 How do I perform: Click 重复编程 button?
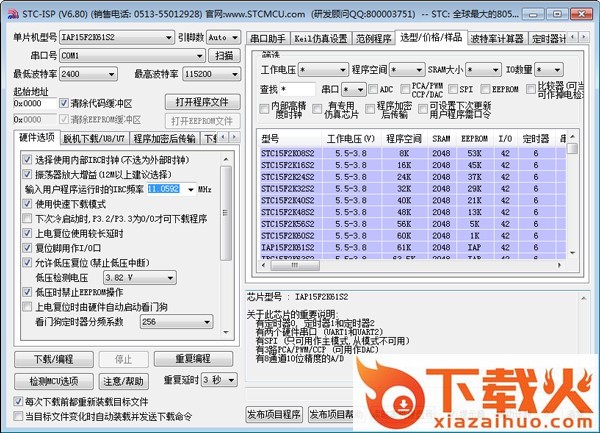click(193, 359)
